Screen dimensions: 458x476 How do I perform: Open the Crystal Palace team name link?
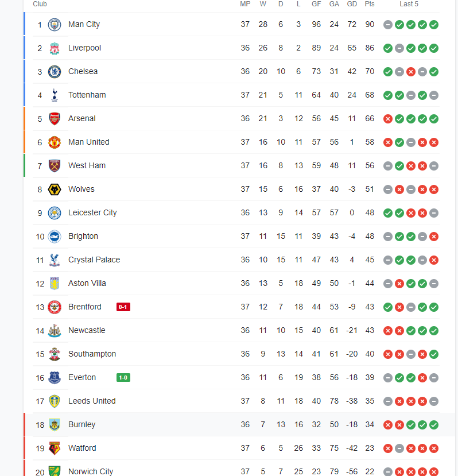point(94,260)
